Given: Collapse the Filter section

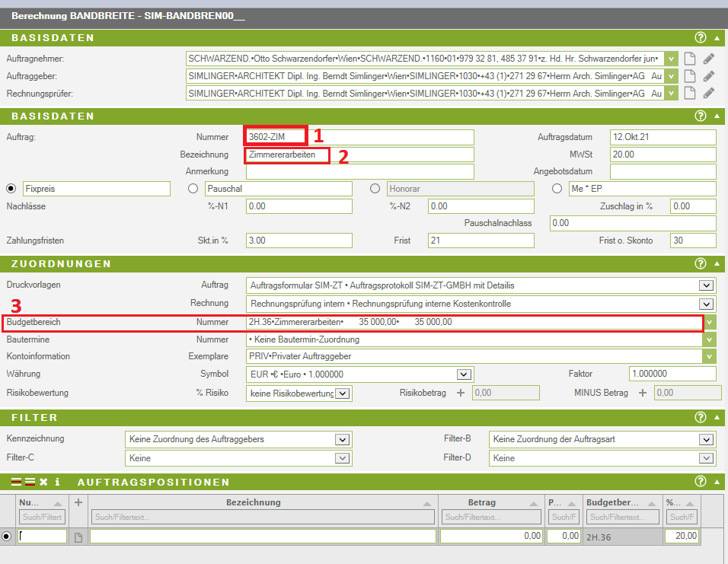Looking at the screenshot, I should [717, 418].
